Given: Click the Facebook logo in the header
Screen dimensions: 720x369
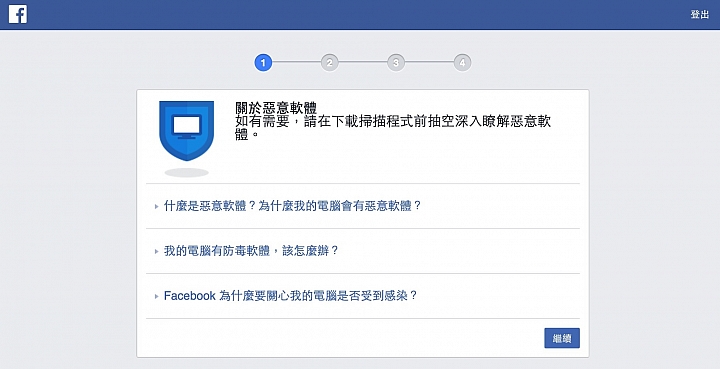Looking at the screenshot, I should tap(17, 14).
